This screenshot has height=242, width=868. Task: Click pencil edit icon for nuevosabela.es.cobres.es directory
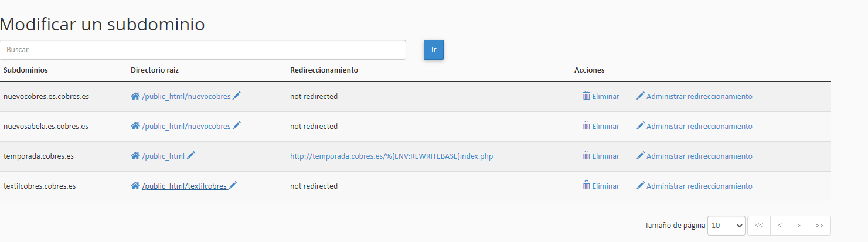pyautogui.click(x=237, y=126)
